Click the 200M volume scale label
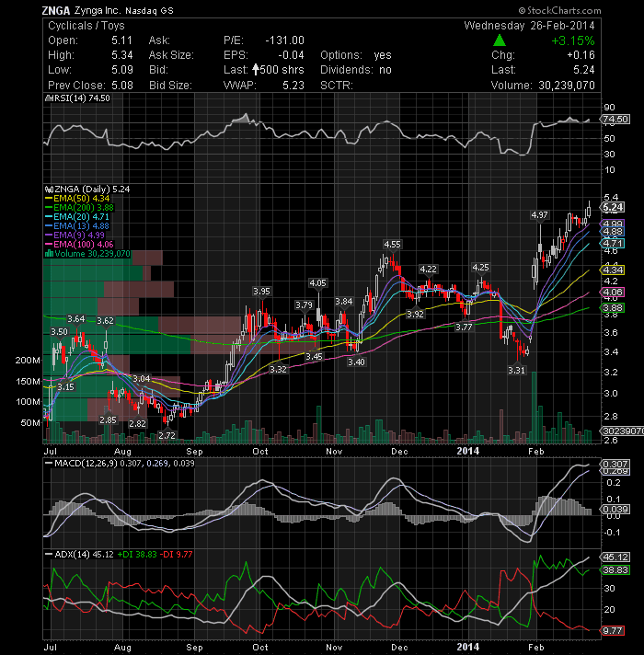644x655 pixels. [28, 360]
